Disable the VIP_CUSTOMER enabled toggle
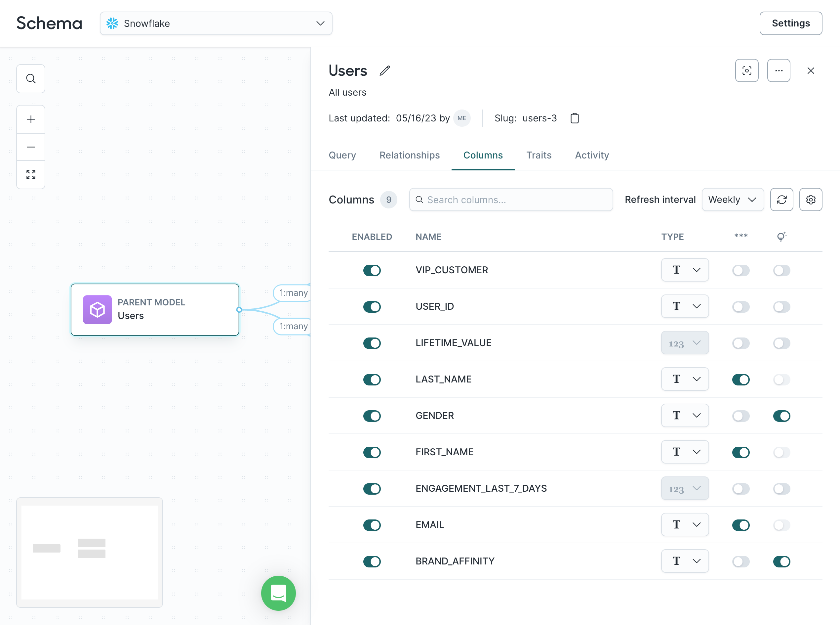840x625 pixels. click(x=372, y=270)
